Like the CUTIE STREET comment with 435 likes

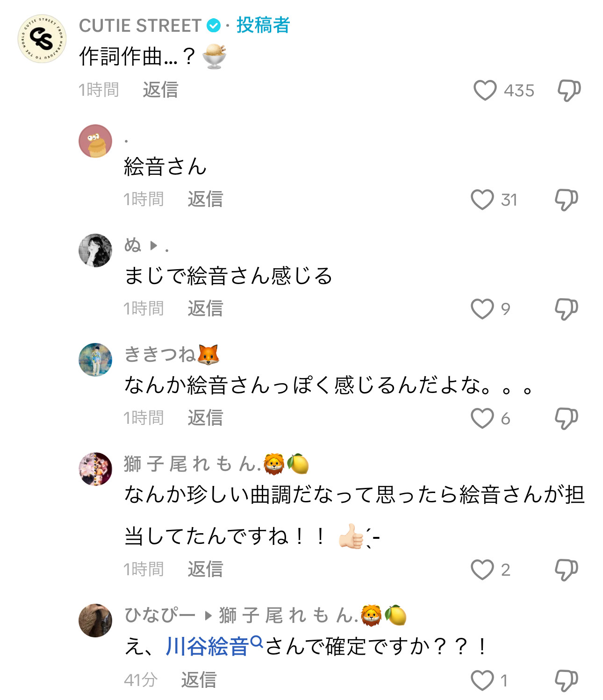(x=485, y=90)
